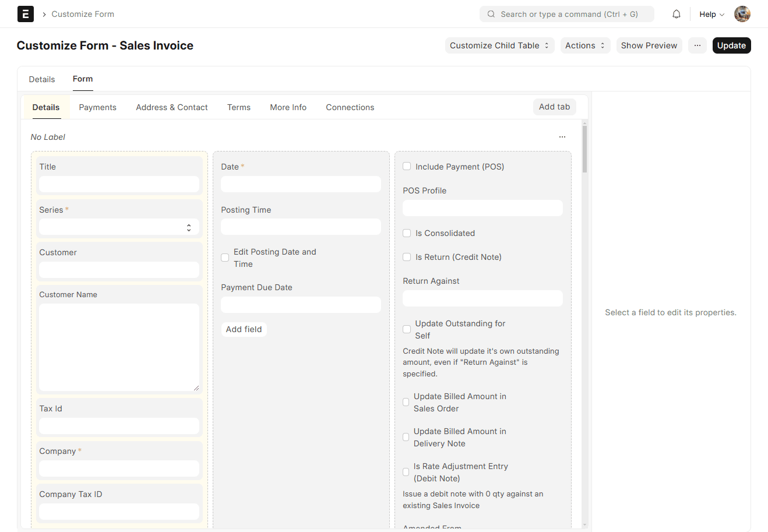
Task: Select the Tax Id field input
Action: click(119, 426)
